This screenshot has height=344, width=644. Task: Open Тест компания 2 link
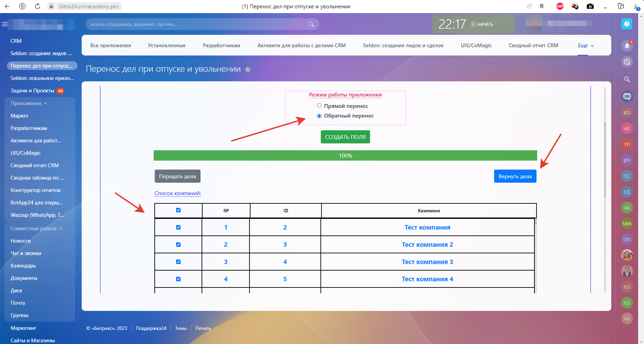click(x=427, y=245)
